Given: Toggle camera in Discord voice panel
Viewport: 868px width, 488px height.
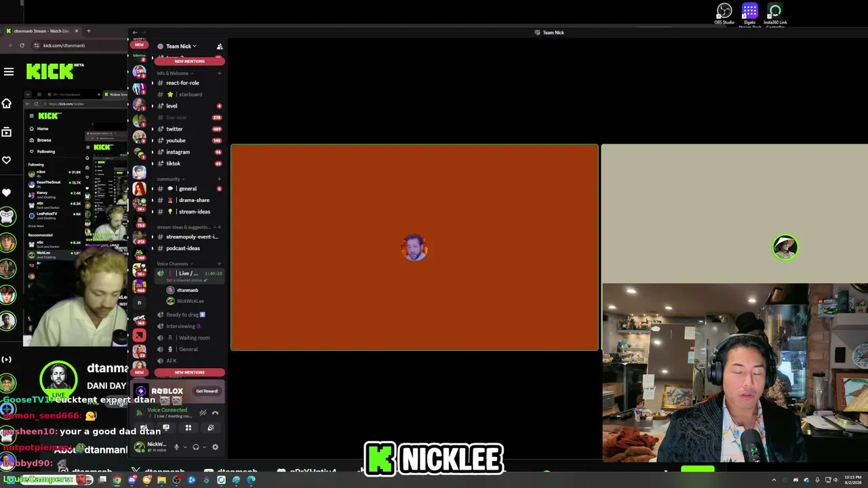Looking at the screenshot, I should pos(144,428).
